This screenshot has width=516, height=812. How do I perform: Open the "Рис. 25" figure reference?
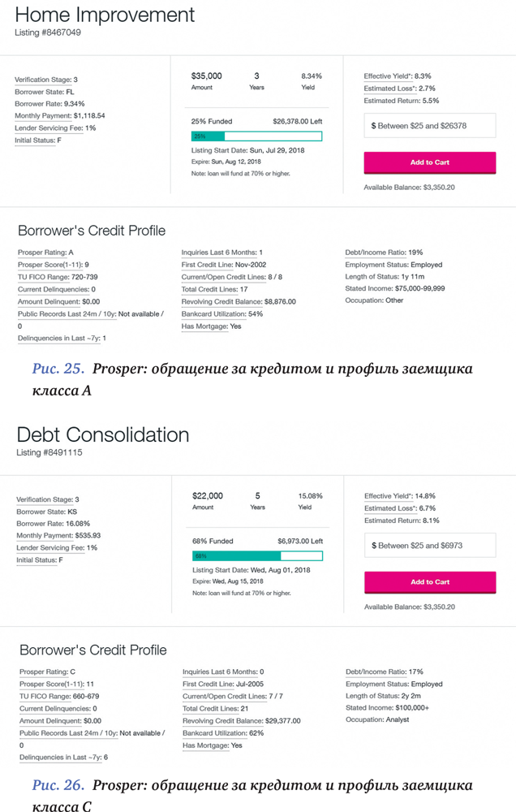pos(58,369)
